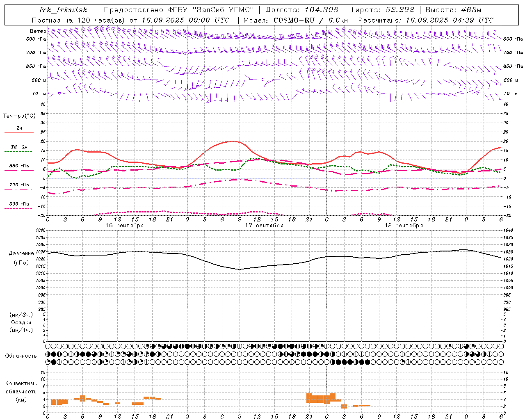This screenshot has height=420, width=525.
Task: Click the (мм/1ч.) precipitation unit label
Action: [x=21, y=330]
